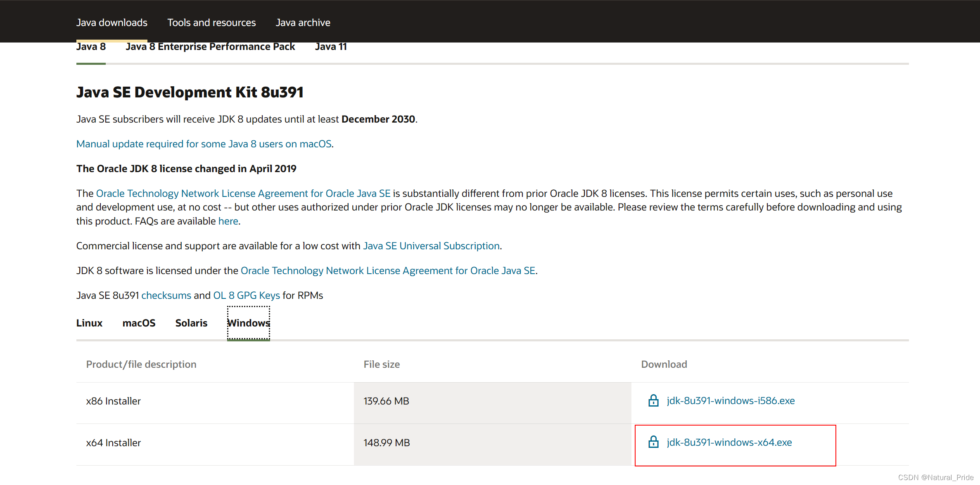
Task: Select the Solaris platform tab
Action: (191, 323)
